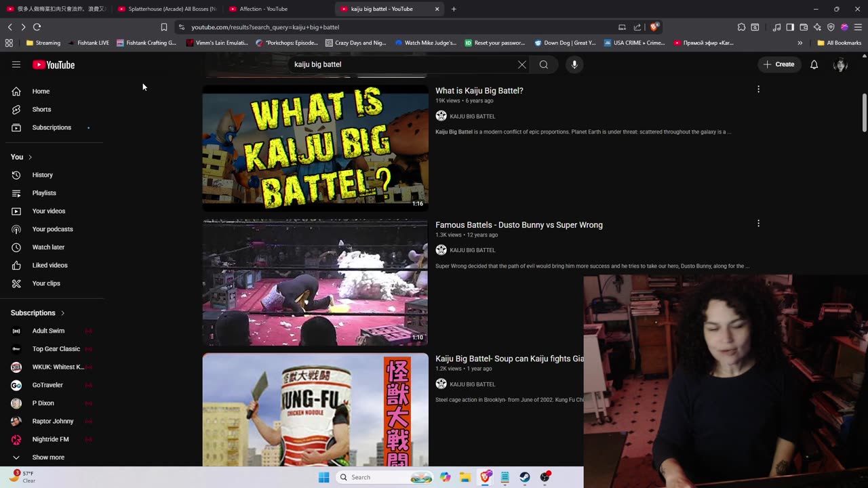Viewport: 868px width, 488px height.
Task: Close the kaiju big battel tab
Action: (x=437, y=9)
